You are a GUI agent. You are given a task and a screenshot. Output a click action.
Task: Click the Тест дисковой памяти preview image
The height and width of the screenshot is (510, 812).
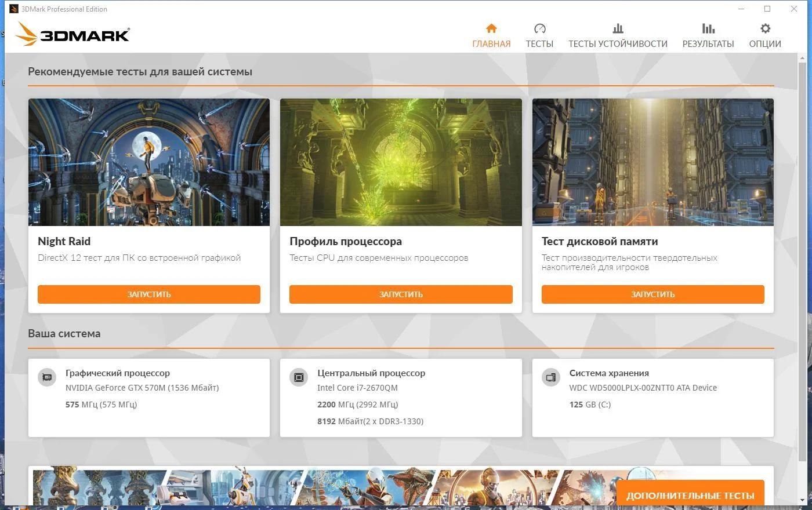tap(653, 162)
